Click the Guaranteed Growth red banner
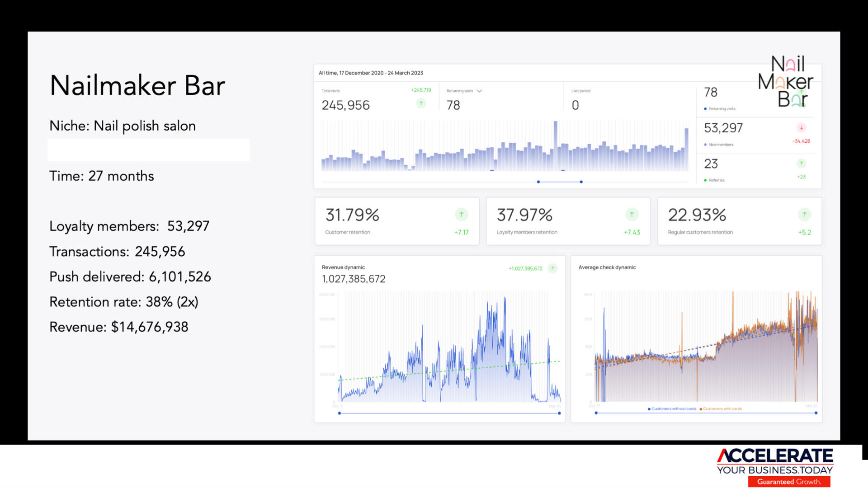This screenshot has width=868, height=488. (x=789, y=482)
